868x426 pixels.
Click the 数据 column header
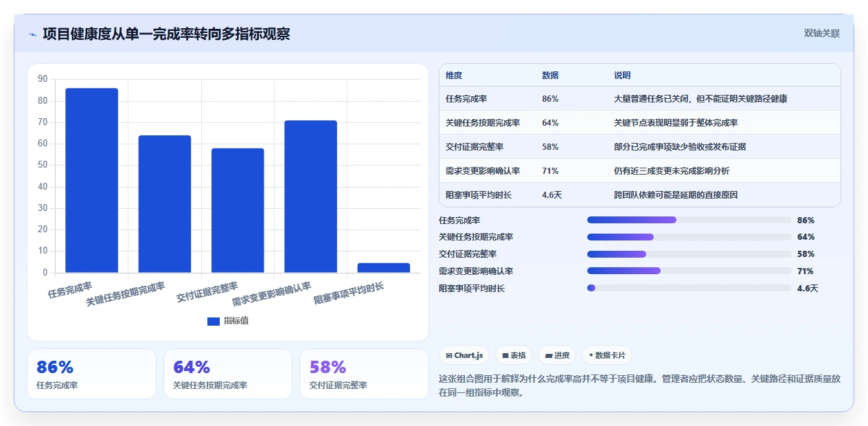[x=550, y=76]
